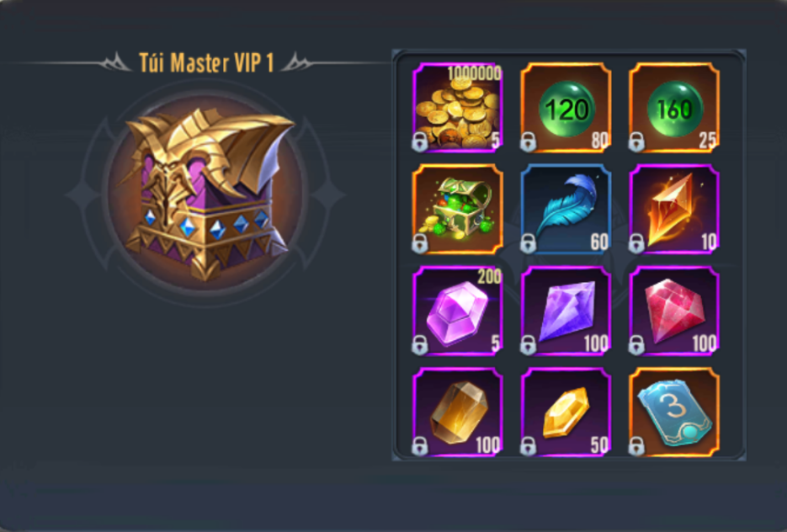This screenshot has width=787, height=532.
Task: Click the blue ticket numbered 3
Action: point(674,412)
